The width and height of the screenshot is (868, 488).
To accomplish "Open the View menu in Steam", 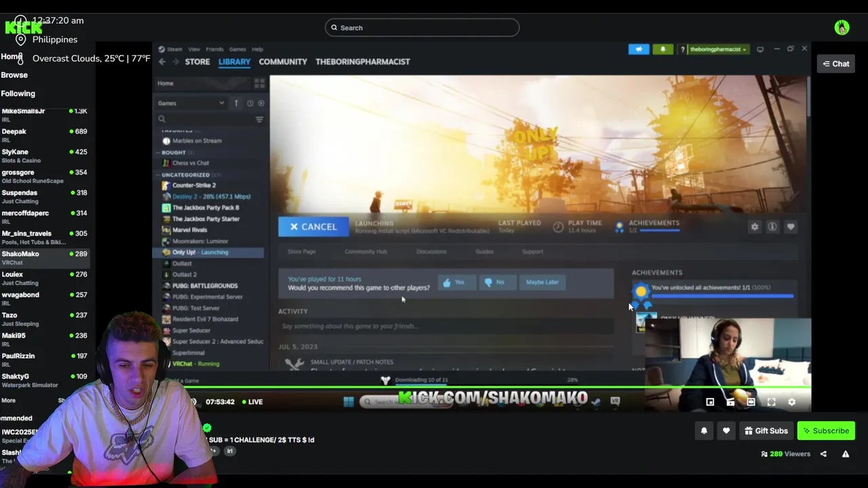I will tap(194, 49).
